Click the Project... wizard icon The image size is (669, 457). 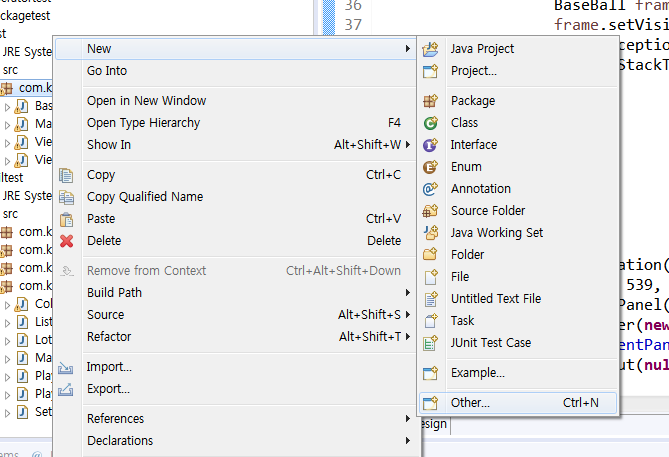point(430,71)
